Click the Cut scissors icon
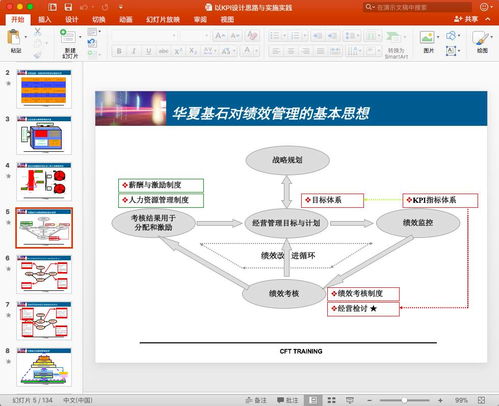Viewport: 499px width, 406px height. (x=38, y=32)
